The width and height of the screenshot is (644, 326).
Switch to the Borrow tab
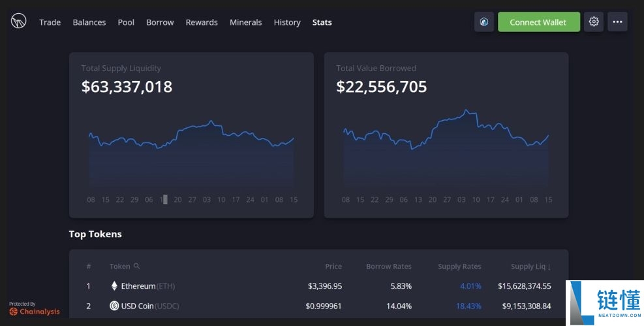160,22
